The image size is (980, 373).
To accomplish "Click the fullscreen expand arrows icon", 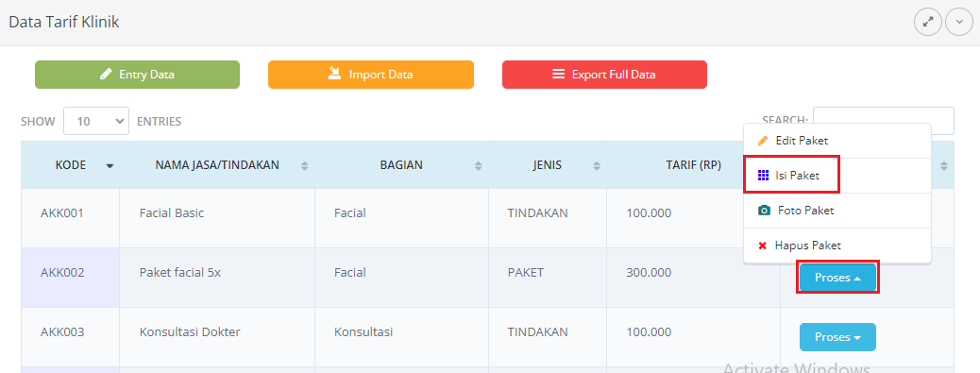I will click(x=928, y=23).
